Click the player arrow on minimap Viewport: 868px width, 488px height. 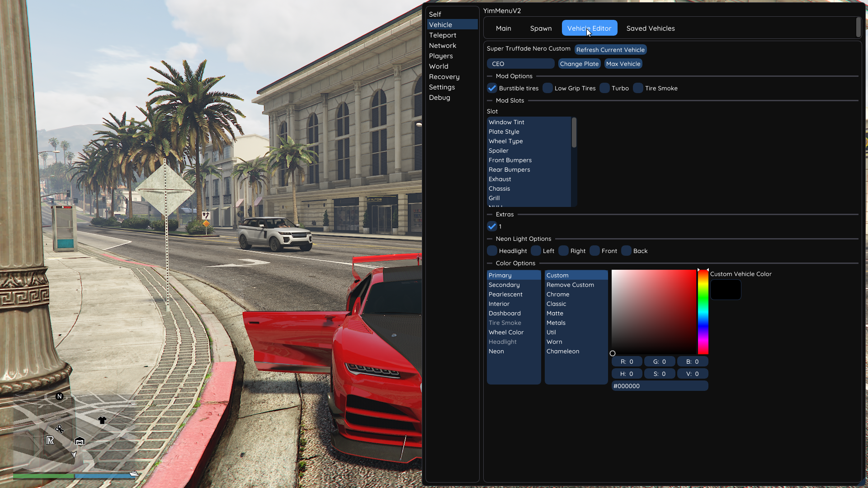[x=74, y=455]
